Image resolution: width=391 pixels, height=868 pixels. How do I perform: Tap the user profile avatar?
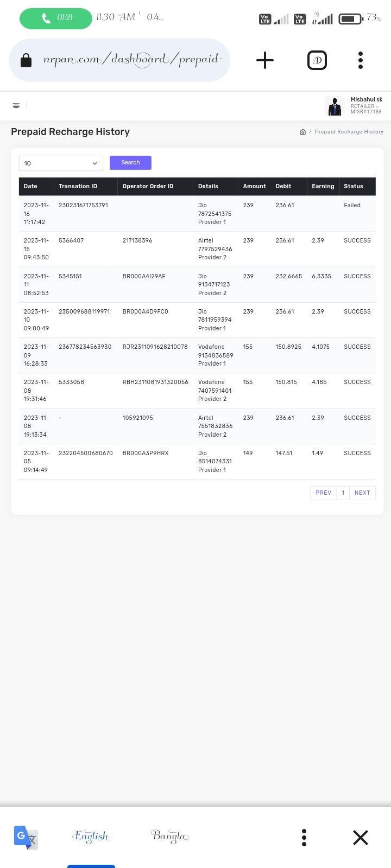pos(335,106)
